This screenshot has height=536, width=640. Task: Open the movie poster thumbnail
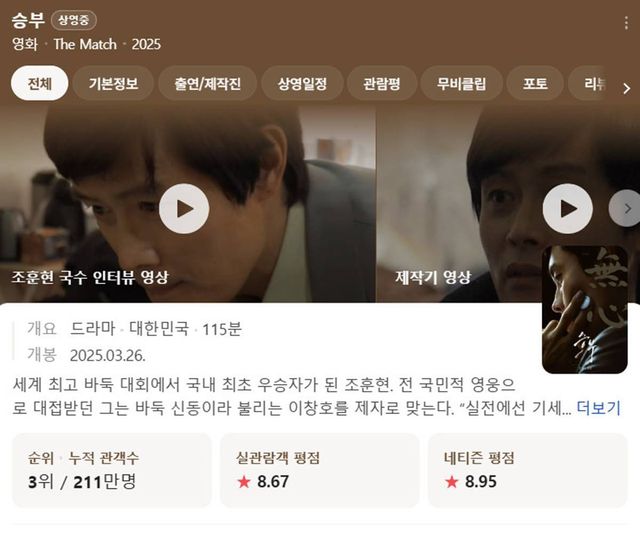584,309
